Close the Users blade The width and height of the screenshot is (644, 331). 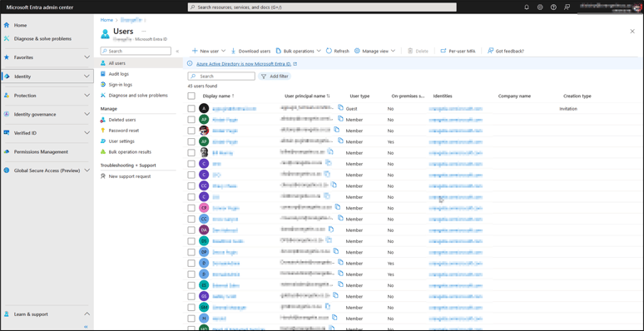click(x=632, y=32)
